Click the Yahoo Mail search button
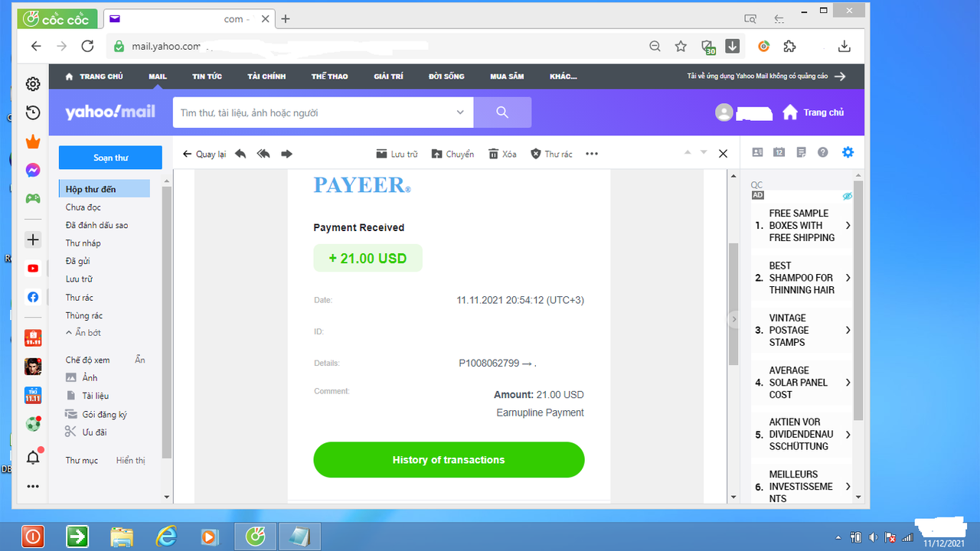Screen dimensions: 980x551 coord(502,112)
